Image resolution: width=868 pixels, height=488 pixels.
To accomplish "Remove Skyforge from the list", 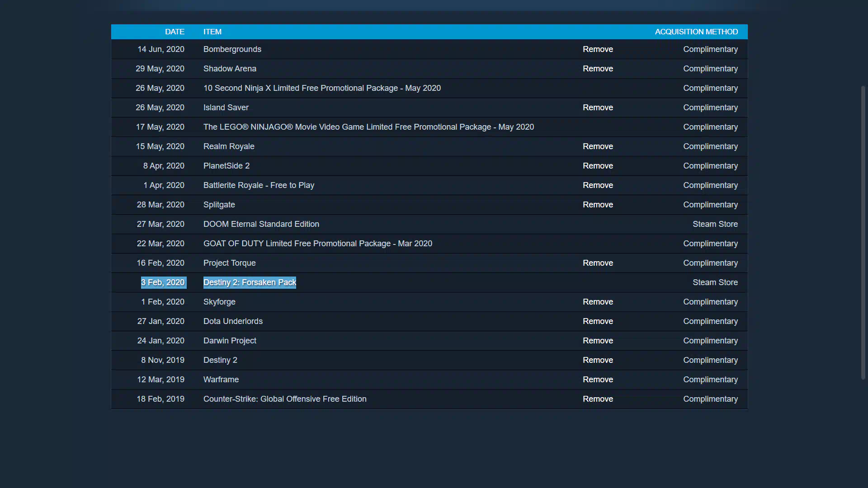I will (598, 302).
